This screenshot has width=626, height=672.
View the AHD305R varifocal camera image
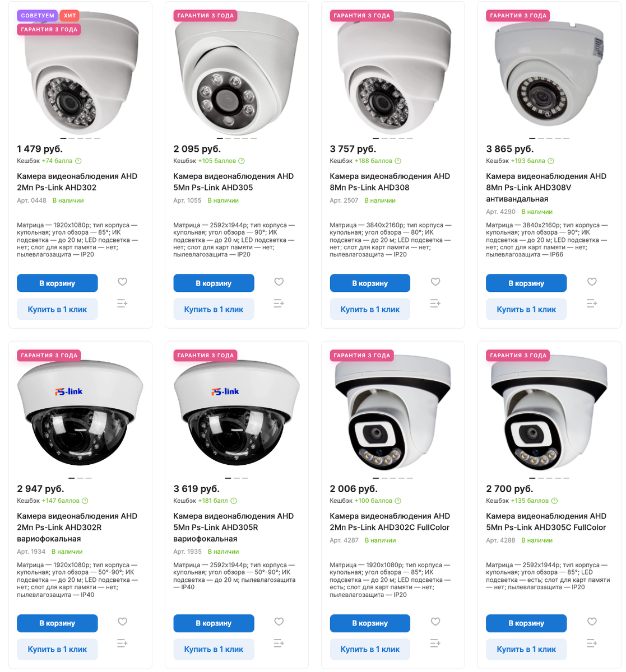[x=237, y=414]
